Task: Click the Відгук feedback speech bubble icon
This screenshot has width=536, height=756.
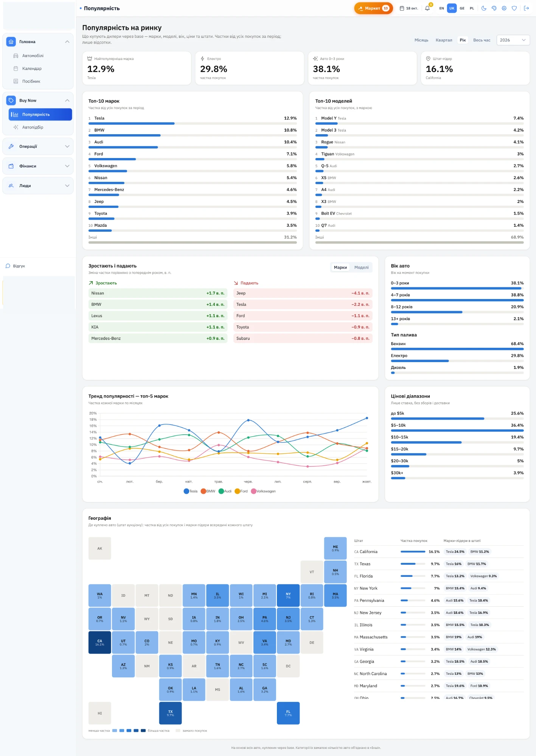Action: 8,266
